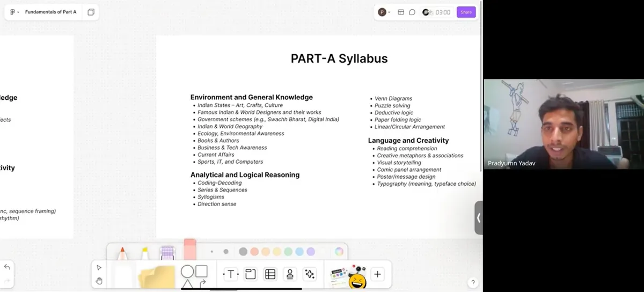Select the purple washi tape tool
Viewport: 644px width, 292px height.
(x=167, y=253)
